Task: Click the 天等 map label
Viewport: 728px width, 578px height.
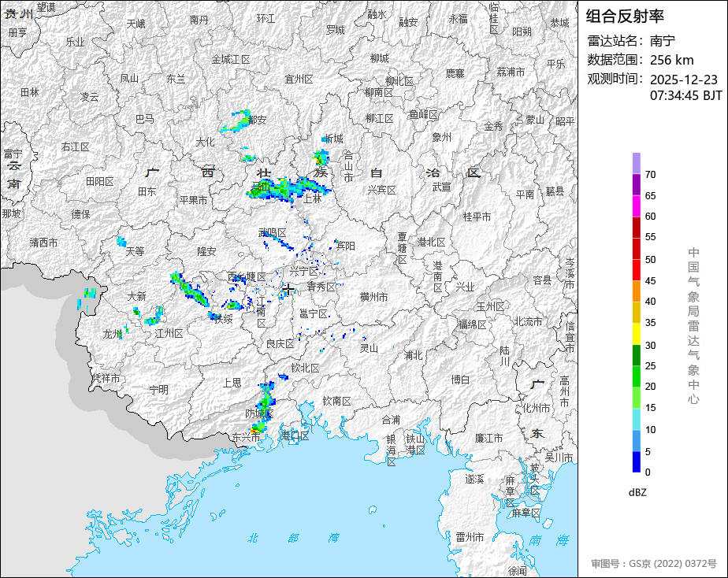Action: [x=135, y=251]
